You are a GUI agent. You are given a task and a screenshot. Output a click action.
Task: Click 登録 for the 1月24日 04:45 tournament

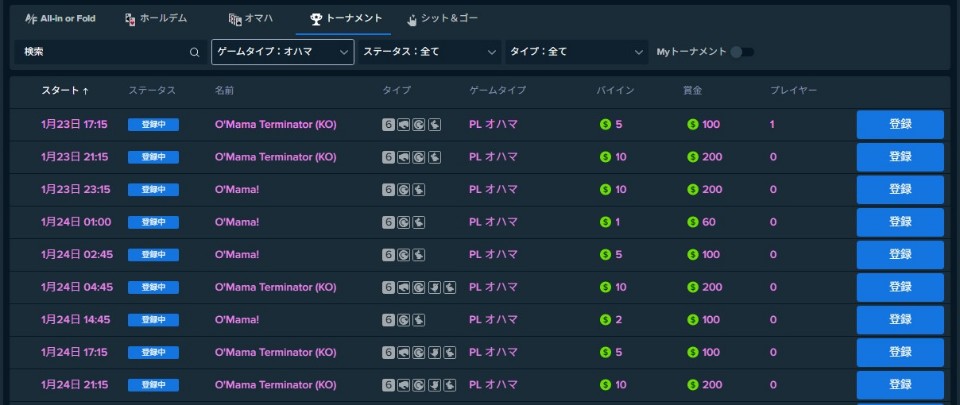click(x=900, y=287)
